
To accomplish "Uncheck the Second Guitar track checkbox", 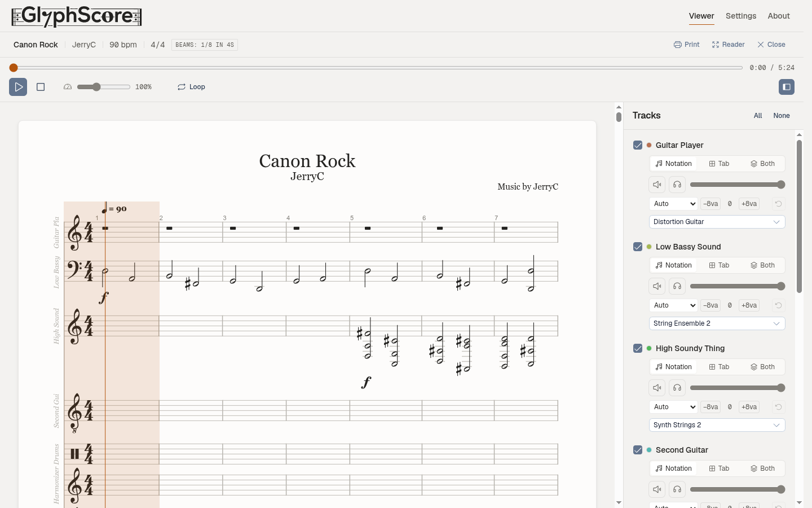I will [x=638, y=450].
